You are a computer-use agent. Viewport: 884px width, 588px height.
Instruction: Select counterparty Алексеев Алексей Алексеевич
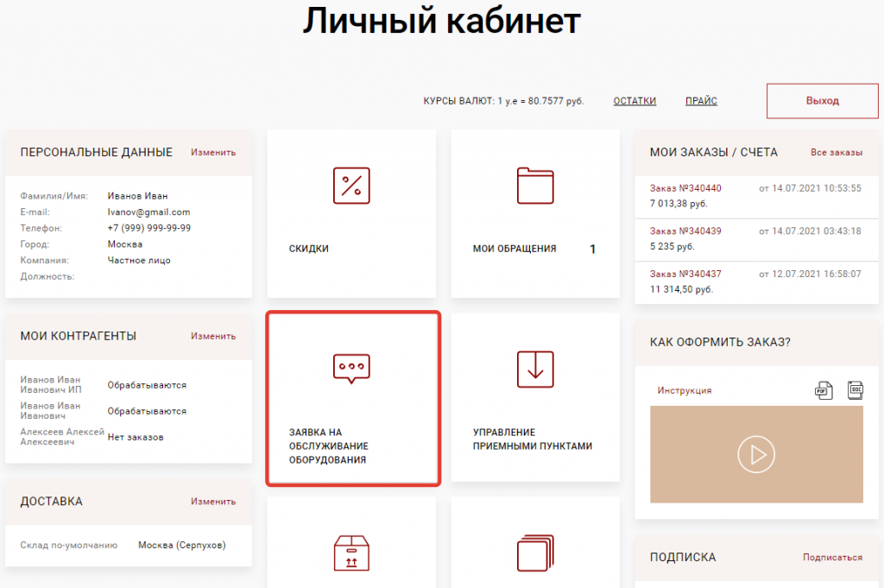(62, 436)
